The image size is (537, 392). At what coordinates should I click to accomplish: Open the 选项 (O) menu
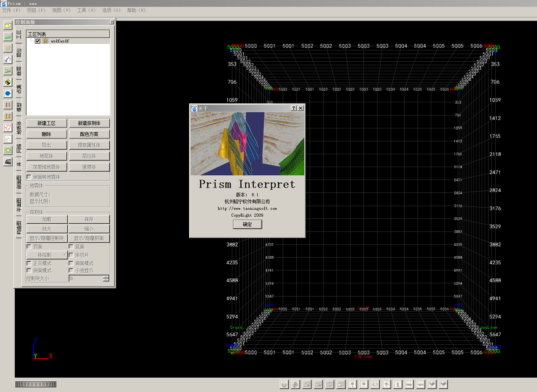coord(111,10)
